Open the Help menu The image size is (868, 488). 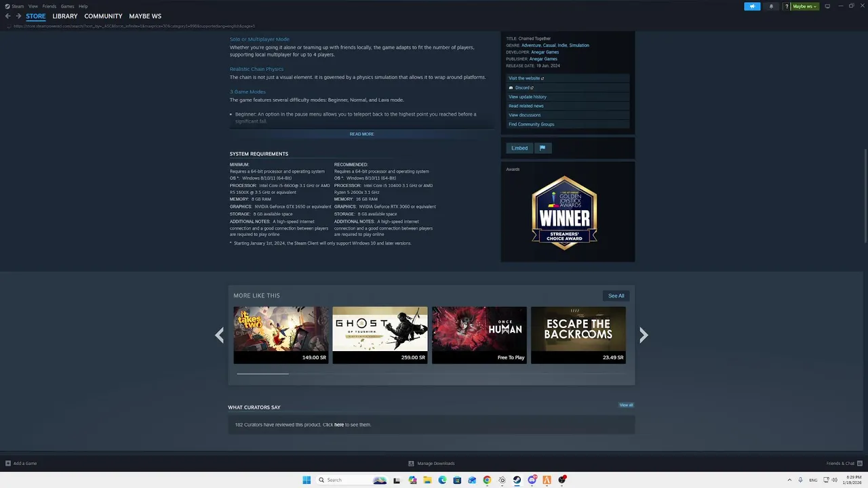[83, 6]
